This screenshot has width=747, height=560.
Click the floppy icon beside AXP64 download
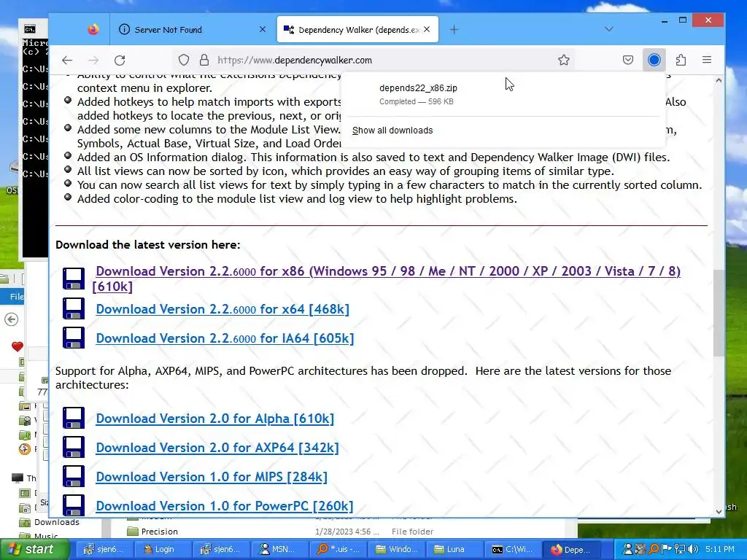[74, 447]
